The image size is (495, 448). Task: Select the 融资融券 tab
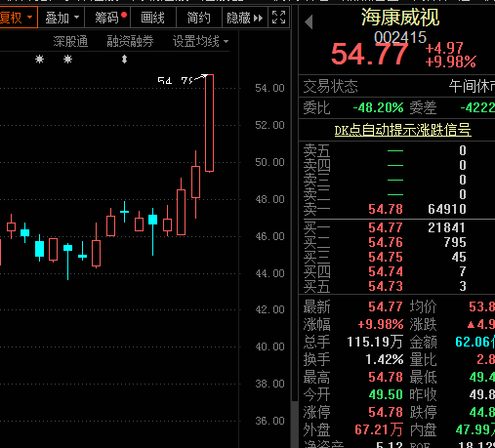coord(130,42)
